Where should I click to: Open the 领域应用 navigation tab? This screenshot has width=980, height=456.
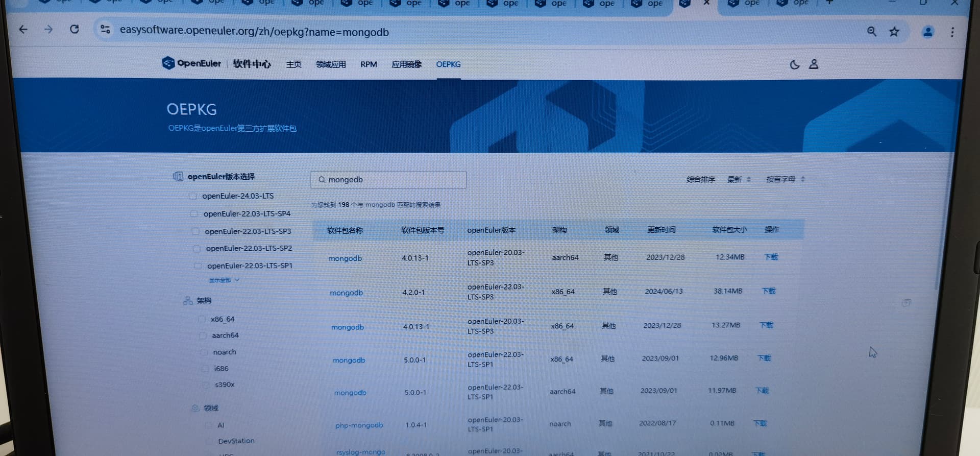tap(331, 64)
